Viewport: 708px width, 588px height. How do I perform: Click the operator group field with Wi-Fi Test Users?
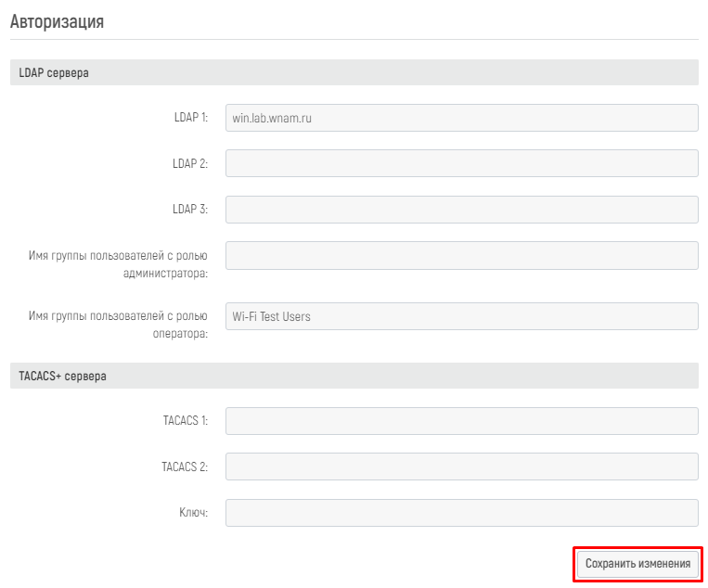click(462, 316)
